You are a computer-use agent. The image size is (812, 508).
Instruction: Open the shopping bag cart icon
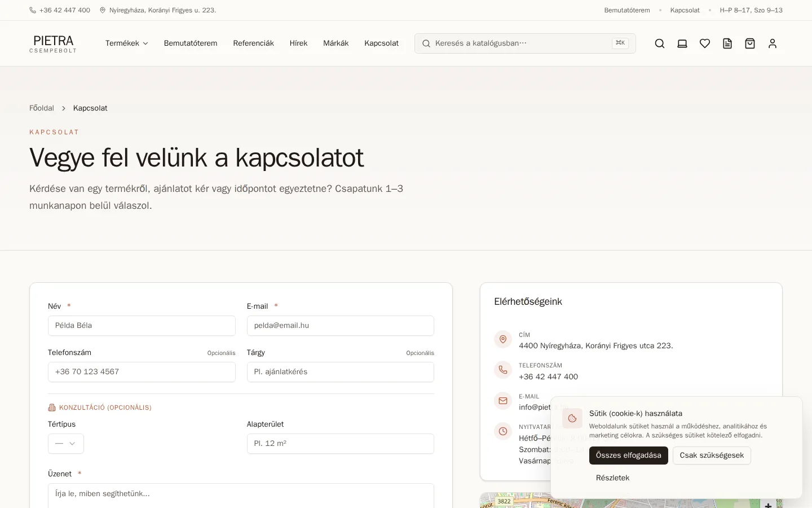click(750, 43)
